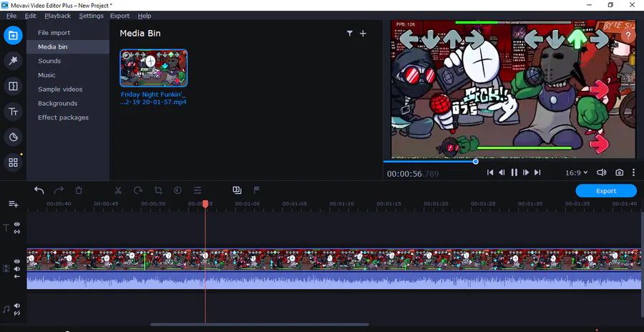
Task: Click the 00:01:00 mark on timeline ruler
Action: click(248, 203)
